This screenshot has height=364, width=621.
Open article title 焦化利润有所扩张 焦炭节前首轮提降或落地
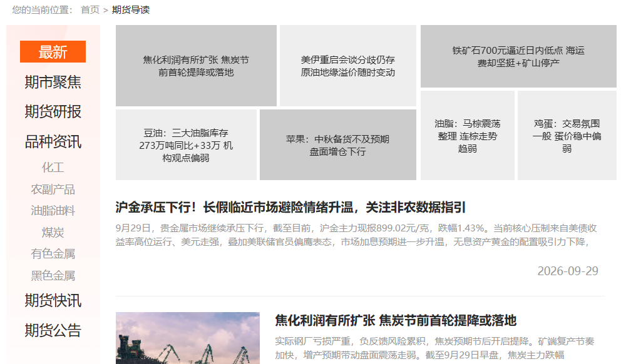click(396, 320)
